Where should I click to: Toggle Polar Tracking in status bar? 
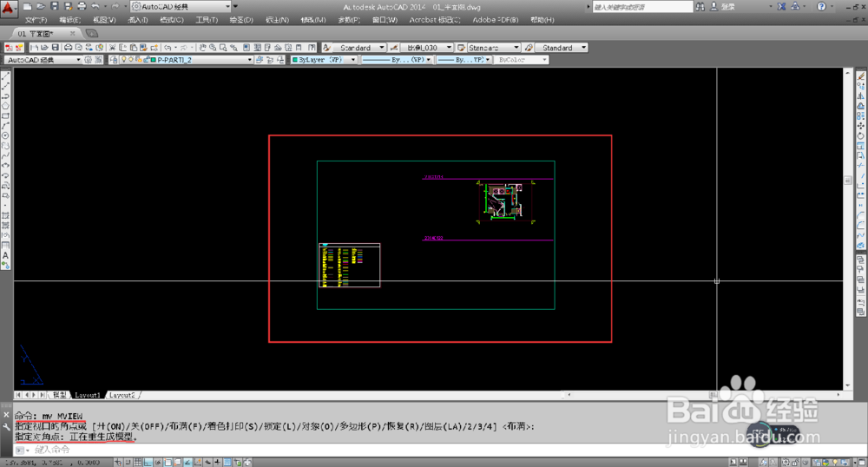tap(158, 462)
